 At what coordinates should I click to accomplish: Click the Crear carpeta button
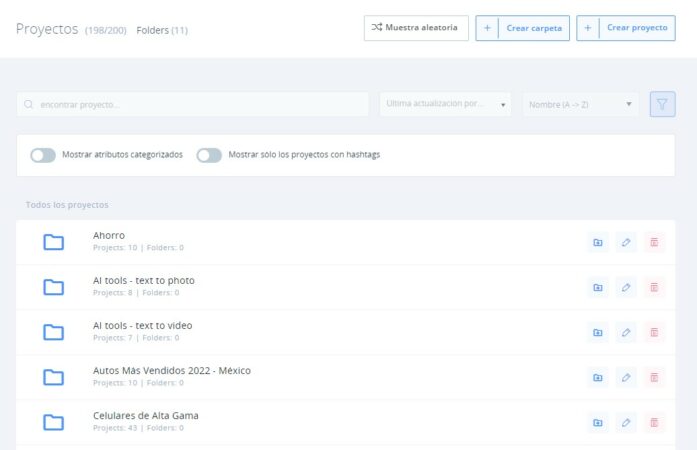click(522, 28)
